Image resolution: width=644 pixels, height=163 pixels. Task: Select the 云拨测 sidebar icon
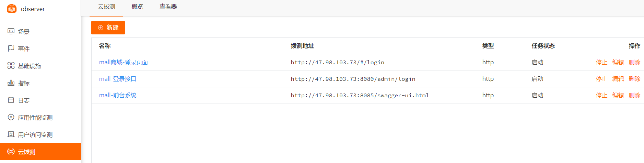coord(11,152)
